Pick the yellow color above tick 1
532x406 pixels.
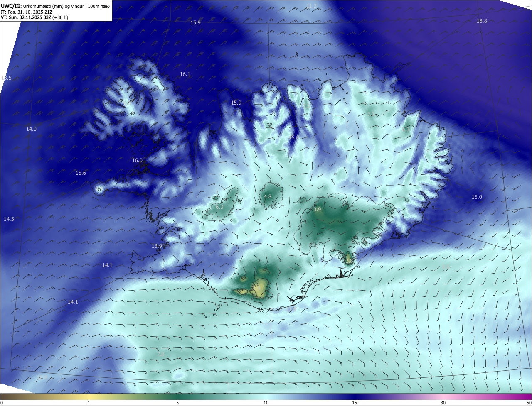click(89, 396)
